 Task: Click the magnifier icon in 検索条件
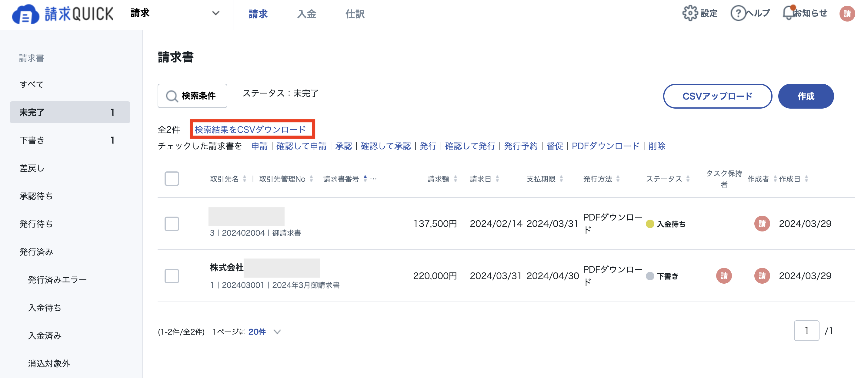click(172, 96)
